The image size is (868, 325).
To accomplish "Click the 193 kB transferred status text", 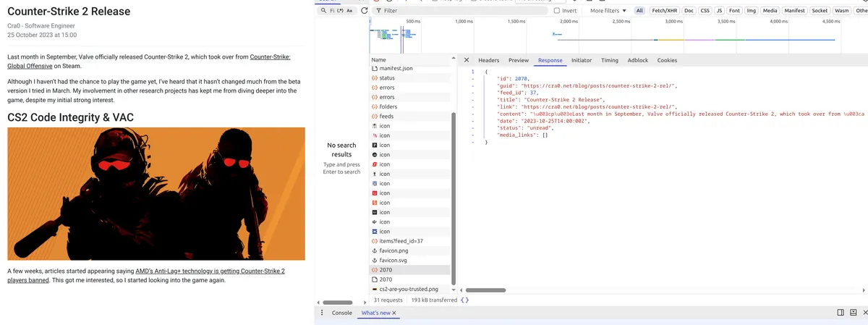I will (x=434, y=300).
